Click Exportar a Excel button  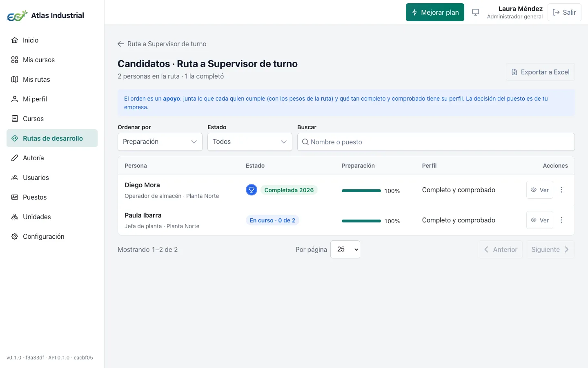point(540,72)
